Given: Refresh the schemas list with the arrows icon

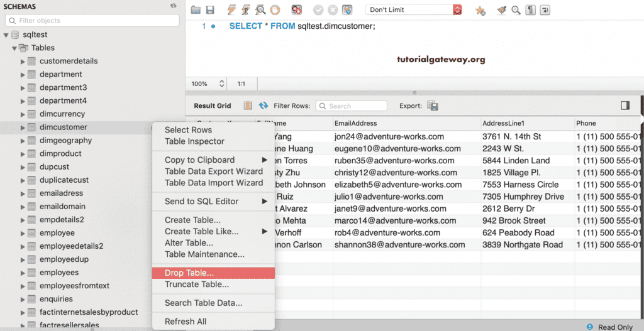Looking at the screenshot, I should coord(174,6).
